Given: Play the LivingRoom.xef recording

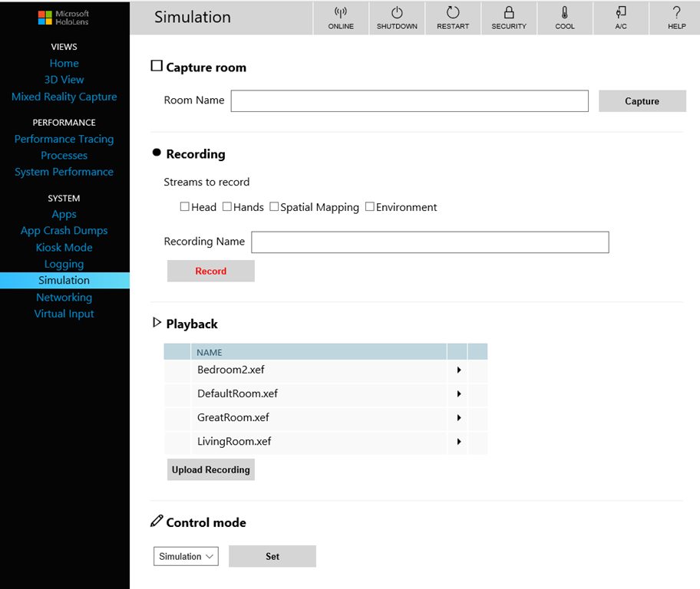Looking at the screenshot, I should click(458, 442).
